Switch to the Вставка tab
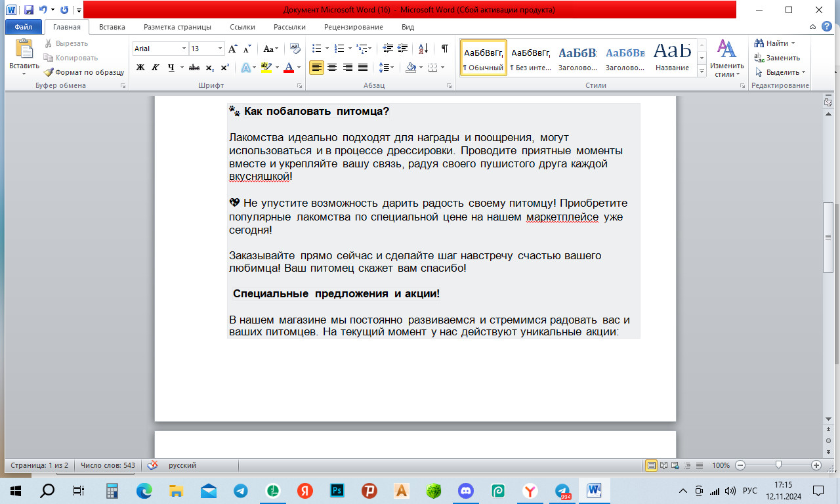This screenshot has width=840, height=504. (112, 27)
